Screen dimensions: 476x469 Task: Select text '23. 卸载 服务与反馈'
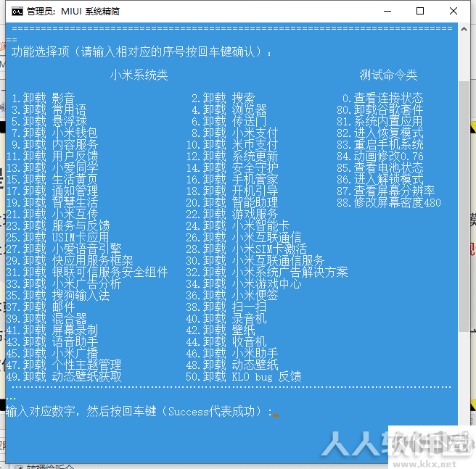point(58,225)
